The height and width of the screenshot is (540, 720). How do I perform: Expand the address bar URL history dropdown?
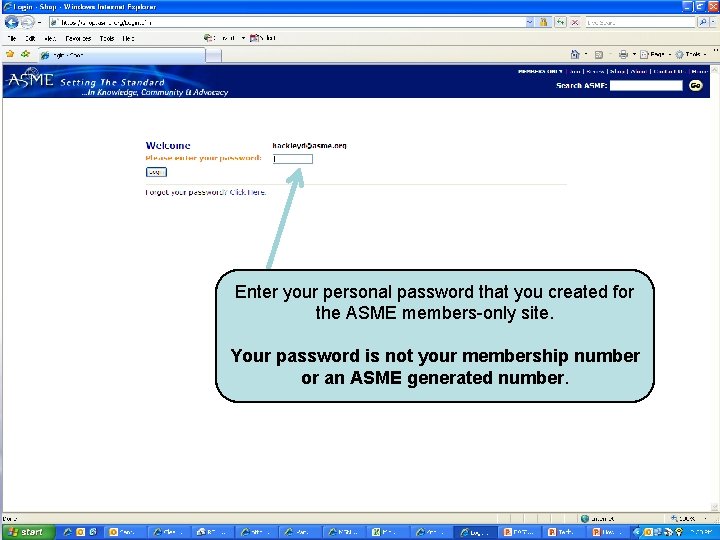point(529,22)
